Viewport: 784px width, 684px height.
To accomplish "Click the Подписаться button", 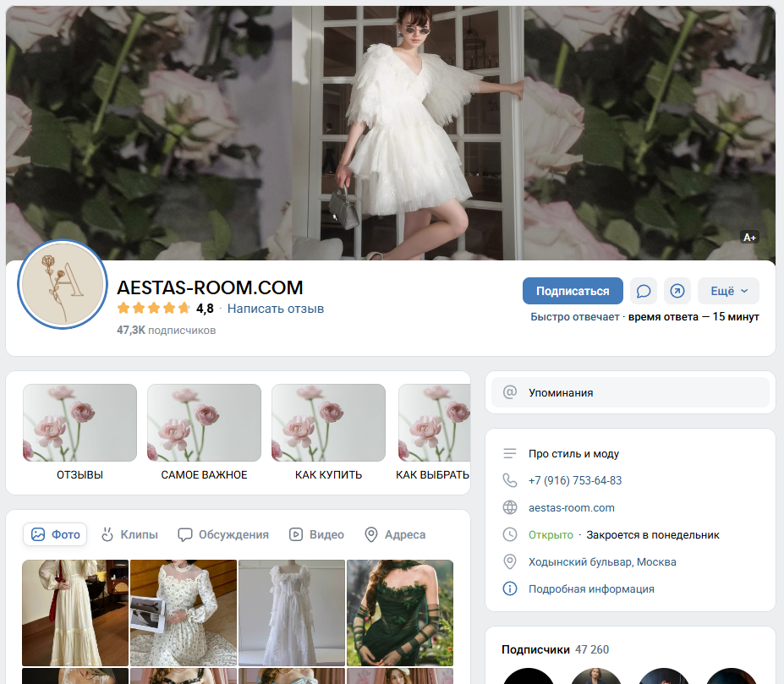I will click(x=573, y=291).
